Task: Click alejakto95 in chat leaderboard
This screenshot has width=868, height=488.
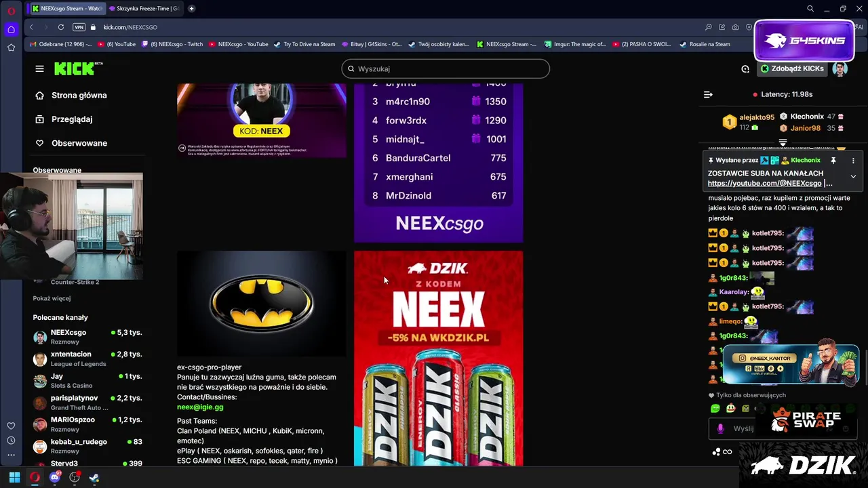Action: pyautogui.click(x=756, y=117)
